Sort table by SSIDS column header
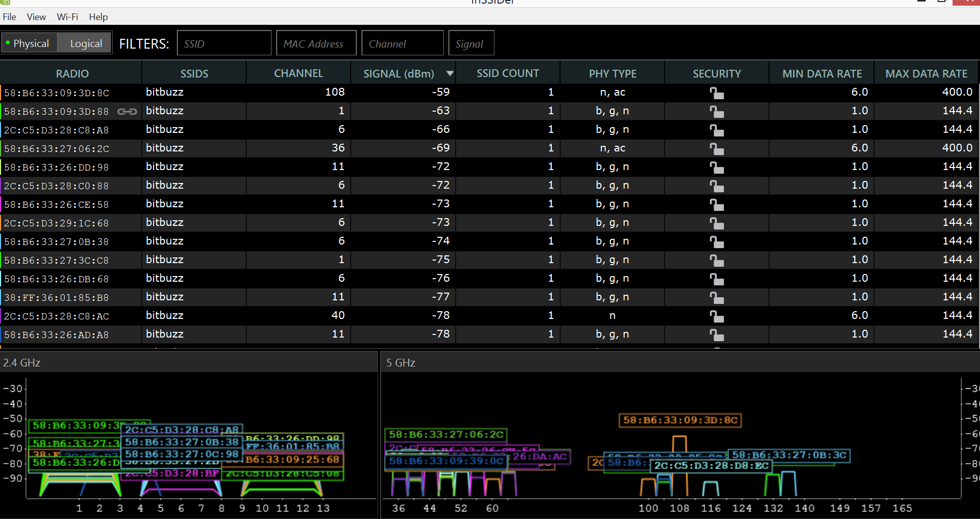 (194, 73)
